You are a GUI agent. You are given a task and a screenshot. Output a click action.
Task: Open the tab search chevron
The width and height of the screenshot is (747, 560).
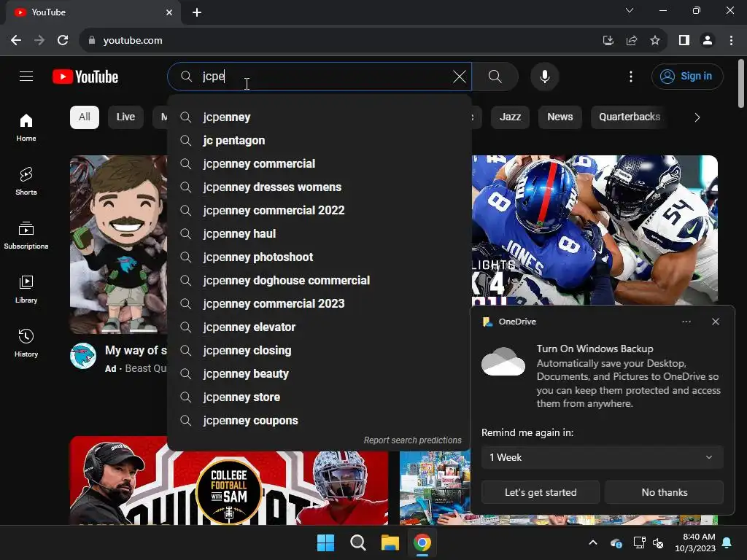click(x=630, y=10)
